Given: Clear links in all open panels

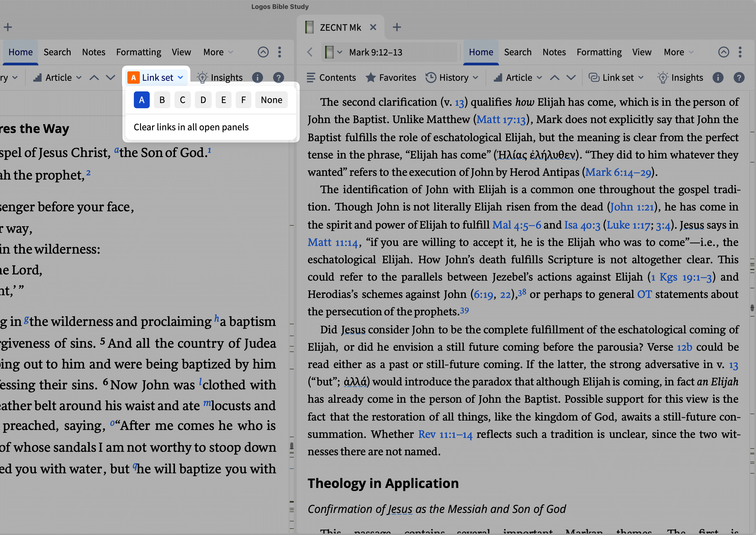Looking at the screenshot, I should pos(191,127).
